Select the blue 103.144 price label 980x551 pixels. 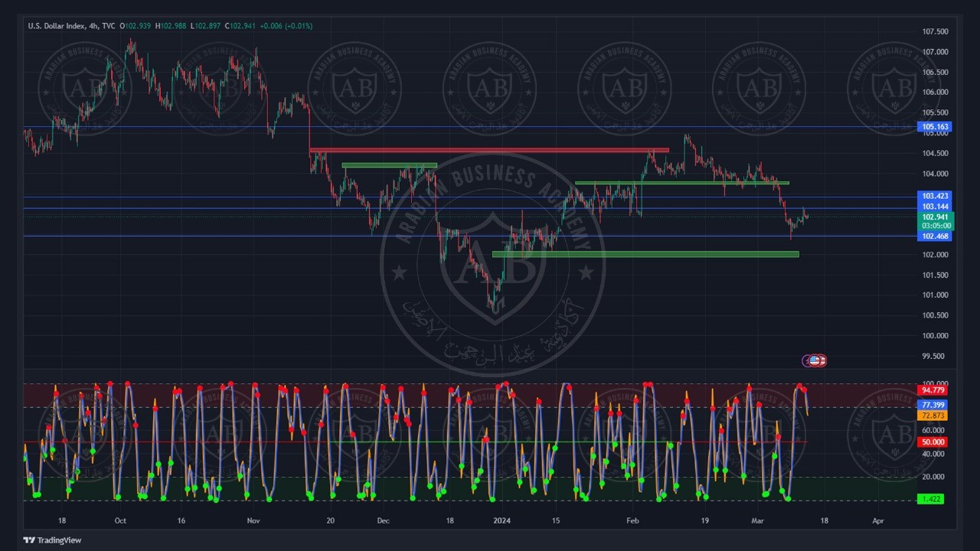click(x=935, y=207)
